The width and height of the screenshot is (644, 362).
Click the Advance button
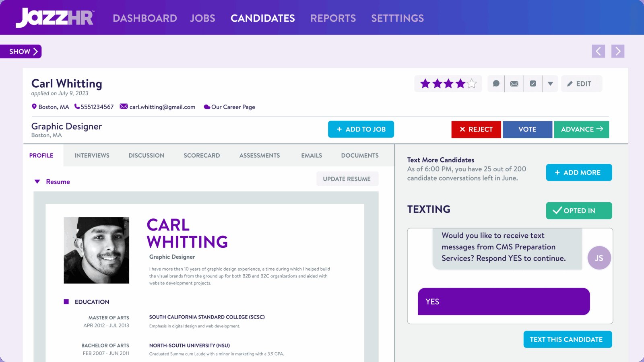[581, 130]
